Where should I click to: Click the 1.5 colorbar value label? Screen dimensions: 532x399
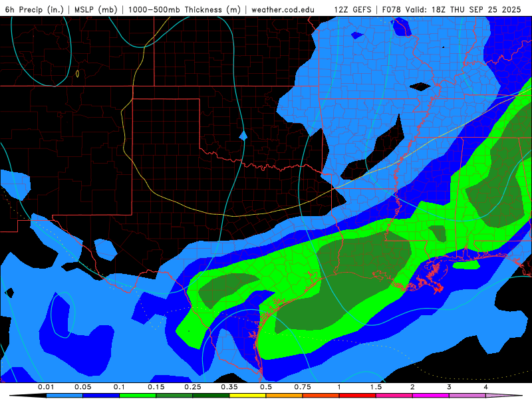pyautogui.click(x=376, y=387)
